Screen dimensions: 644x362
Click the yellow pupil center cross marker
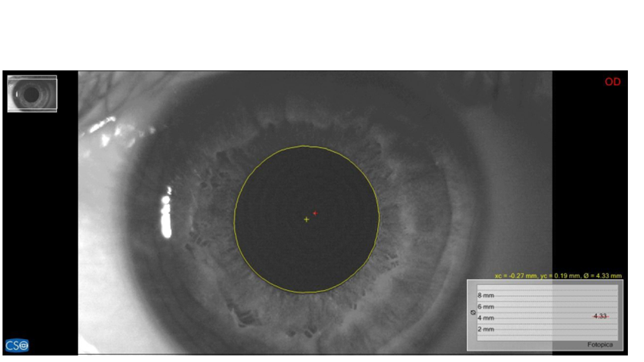point(306,219)
